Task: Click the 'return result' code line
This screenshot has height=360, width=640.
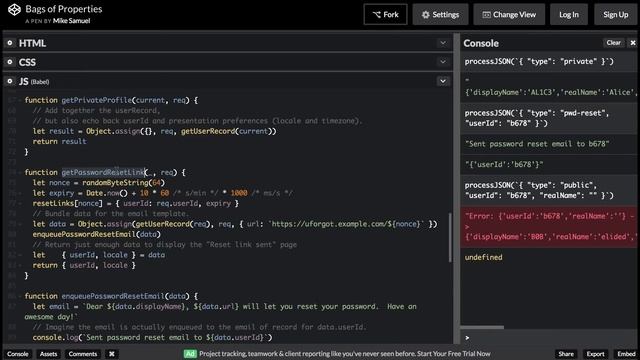Action: pos(60,141)
